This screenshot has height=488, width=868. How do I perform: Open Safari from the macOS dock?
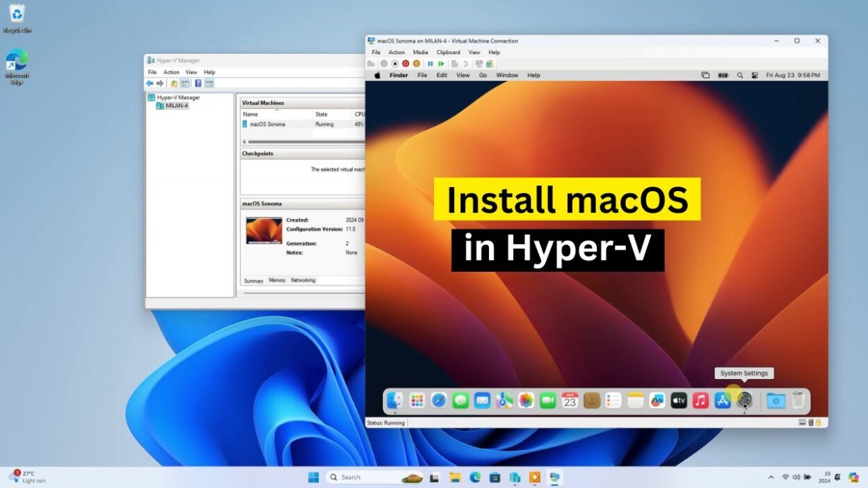[x=439, y=400]
